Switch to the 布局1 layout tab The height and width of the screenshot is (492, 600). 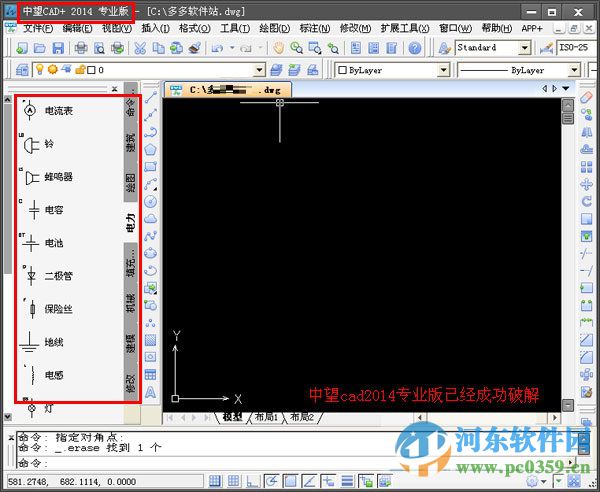(266, 417)
